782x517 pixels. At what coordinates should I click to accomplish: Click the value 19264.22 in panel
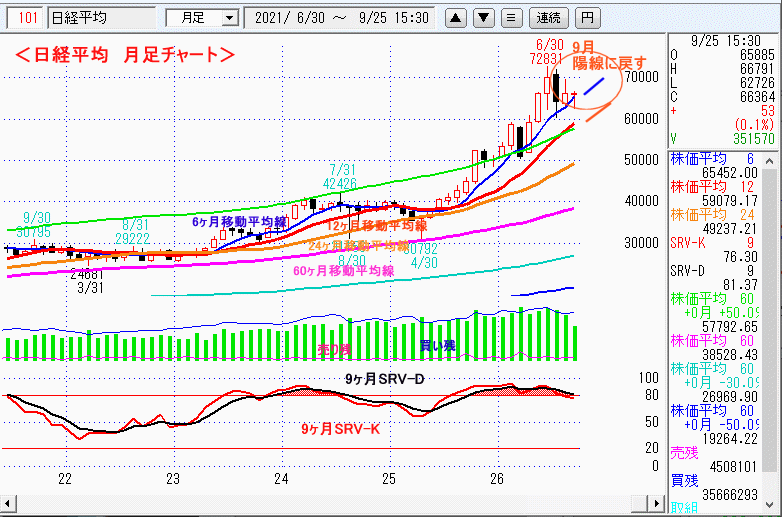[x=730, y=439]
